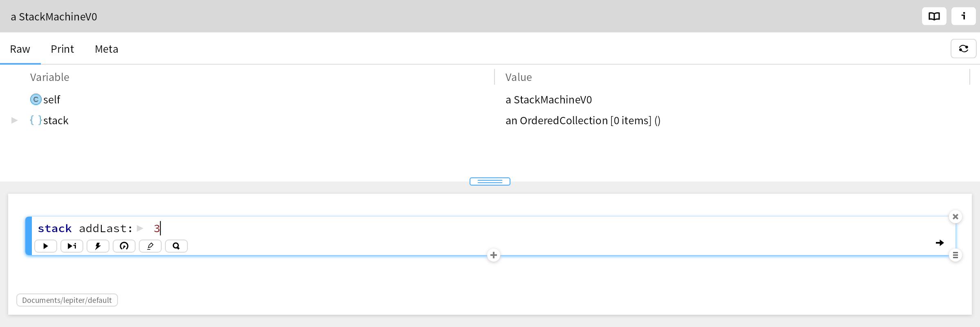
Task: Expand the stack variable row
Action: [14, 120]
